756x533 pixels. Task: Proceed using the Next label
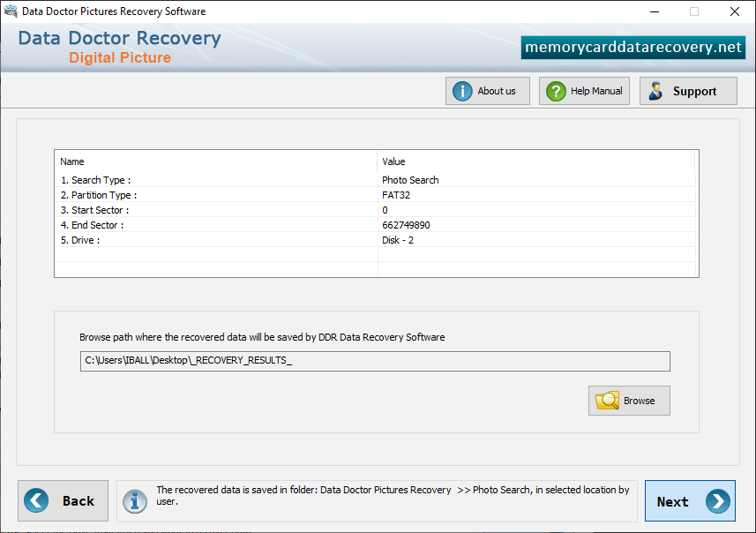[x=672, y=501]
